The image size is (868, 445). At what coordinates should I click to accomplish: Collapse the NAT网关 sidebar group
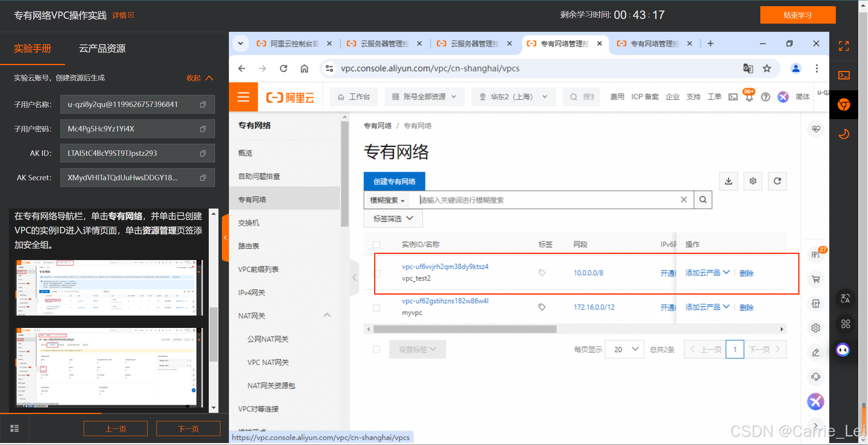coord(327,315)
